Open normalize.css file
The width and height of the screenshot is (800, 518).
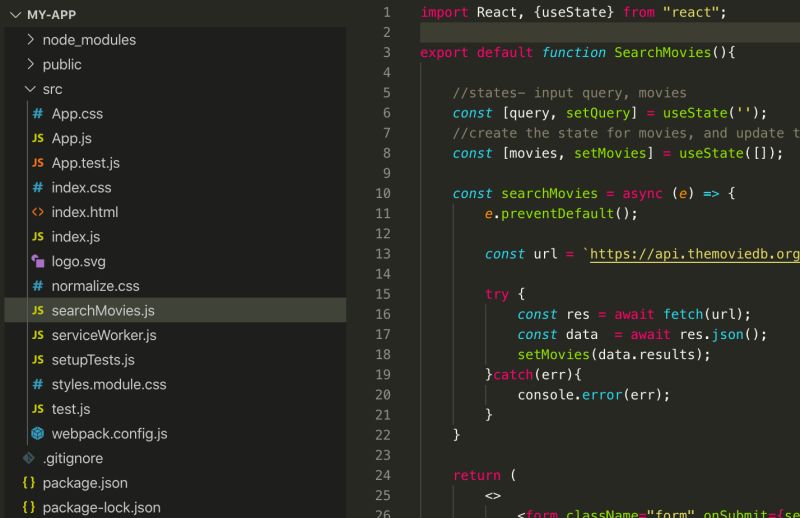(95, 286)
